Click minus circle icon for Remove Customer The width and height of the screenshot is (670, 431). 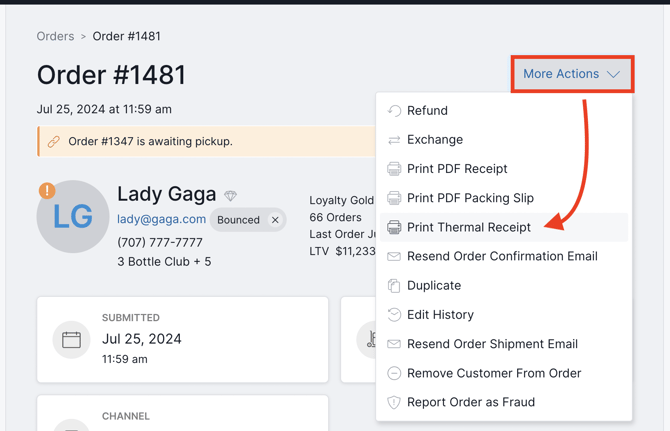[x=394, y=373]
